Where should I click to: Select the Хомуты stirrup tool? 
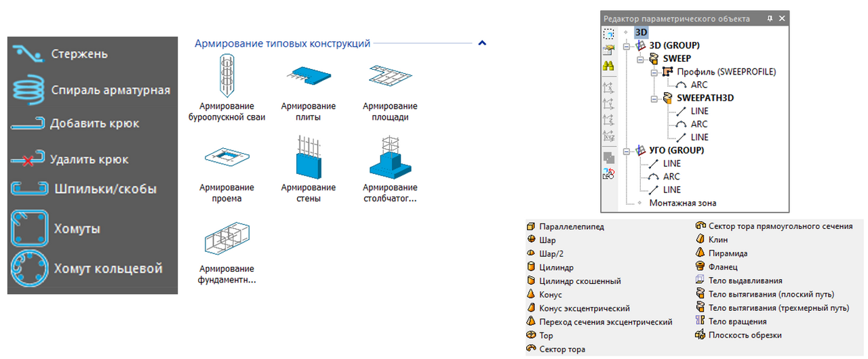tap(56, 229)
